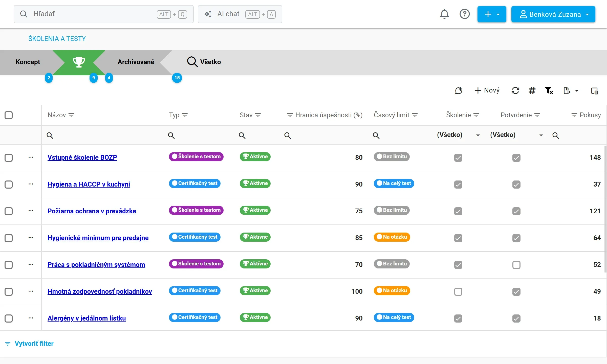This screenshot has height=364, width=607.
Task: Open the notifications bell
Action: click(x=444, y=14)
